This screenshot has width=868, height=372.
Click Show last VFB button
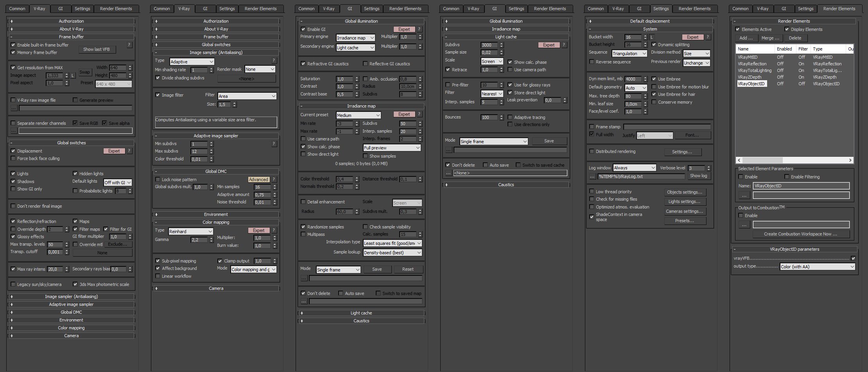(97, 49)
